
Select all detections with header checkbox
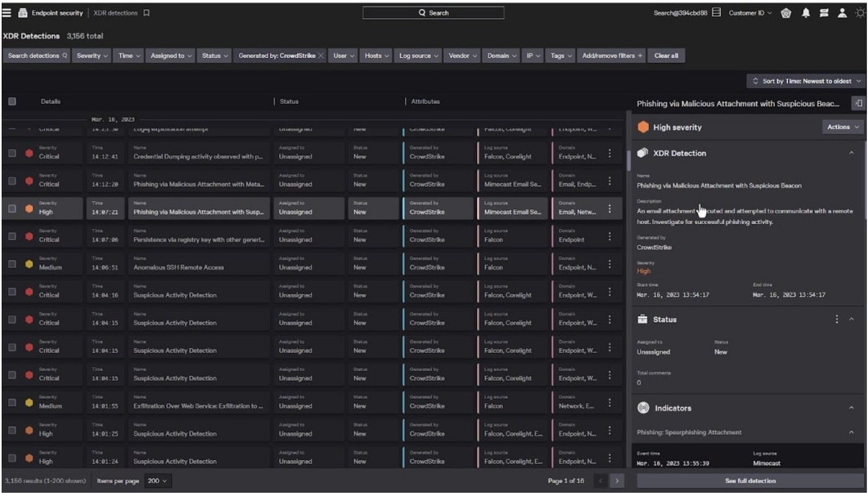pyautogui.click(x=12, y=101)
